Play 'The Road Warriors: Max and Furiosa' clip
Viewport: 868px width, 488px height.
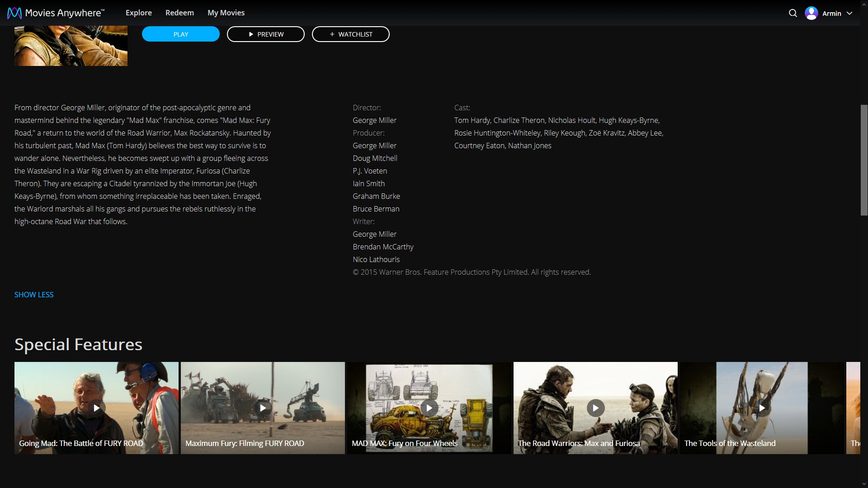click(x=595, y=408)
